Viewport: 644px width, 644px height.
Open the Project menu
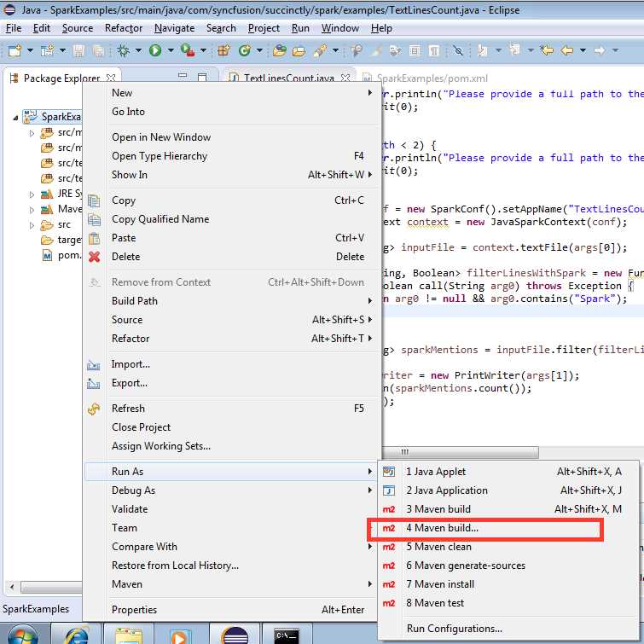coord(264,28)
